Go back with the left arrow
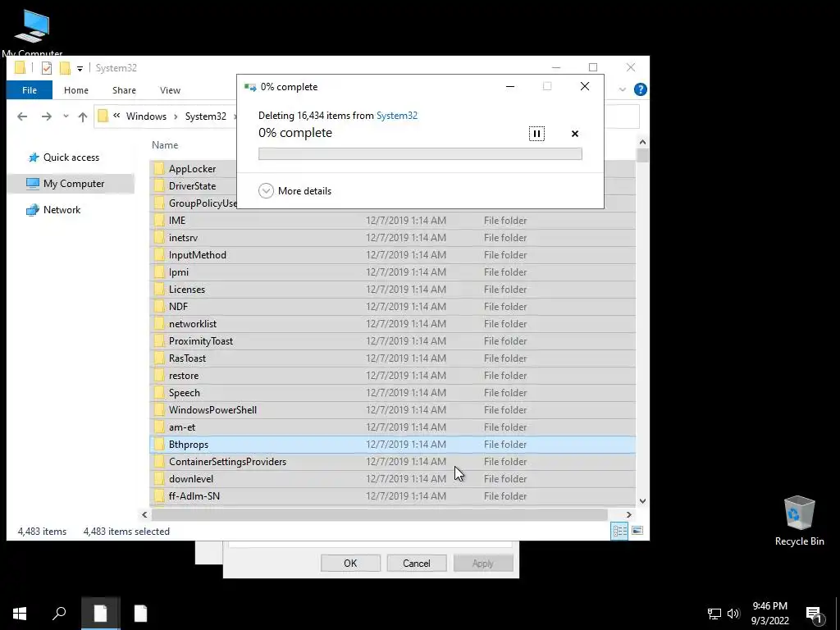 [x=22, y=116]
